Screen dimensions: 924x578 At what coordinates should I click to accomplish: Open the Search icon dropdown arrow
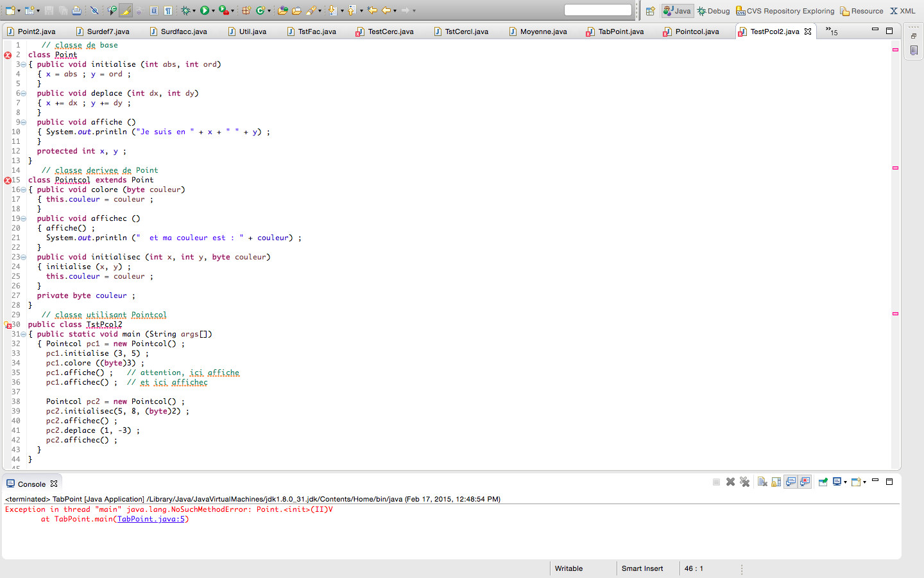320,11
